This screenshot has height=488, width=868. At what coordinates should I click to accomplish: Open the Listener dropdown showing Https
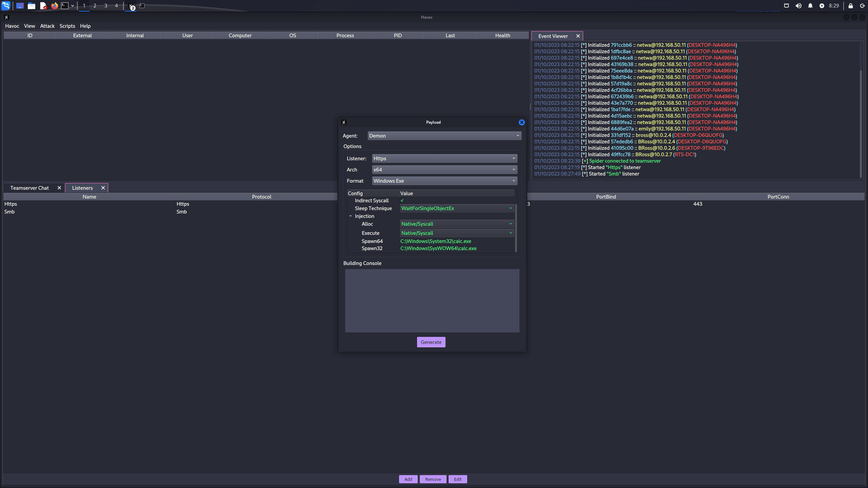(x=444, y=158)
